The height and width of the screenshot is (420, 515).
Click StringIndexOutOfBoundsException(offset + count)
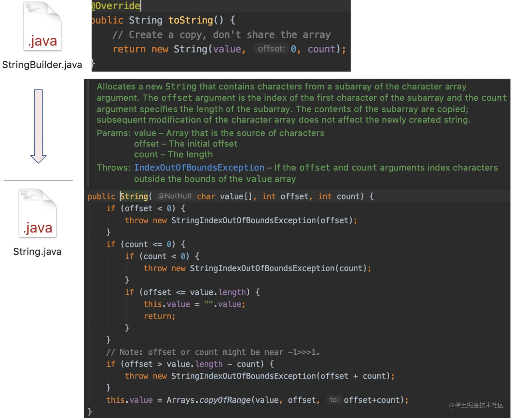(x=280, y=376)
